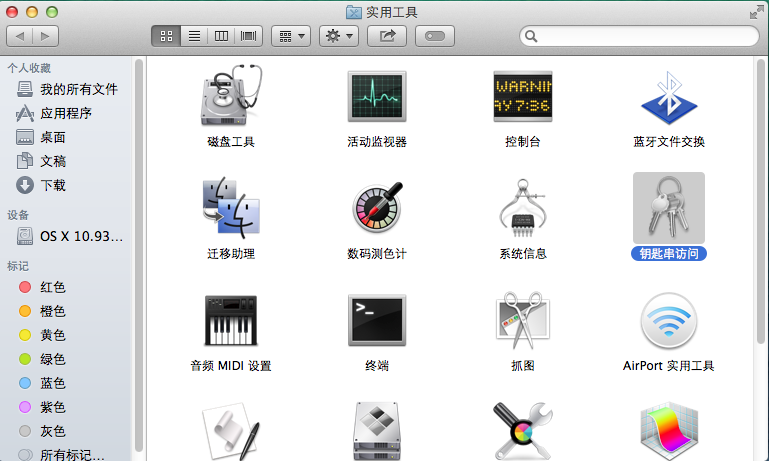This screenshot has width=769, height=461.
Task: Click the 钥匙串访问 label text
Action: point(669,254)
